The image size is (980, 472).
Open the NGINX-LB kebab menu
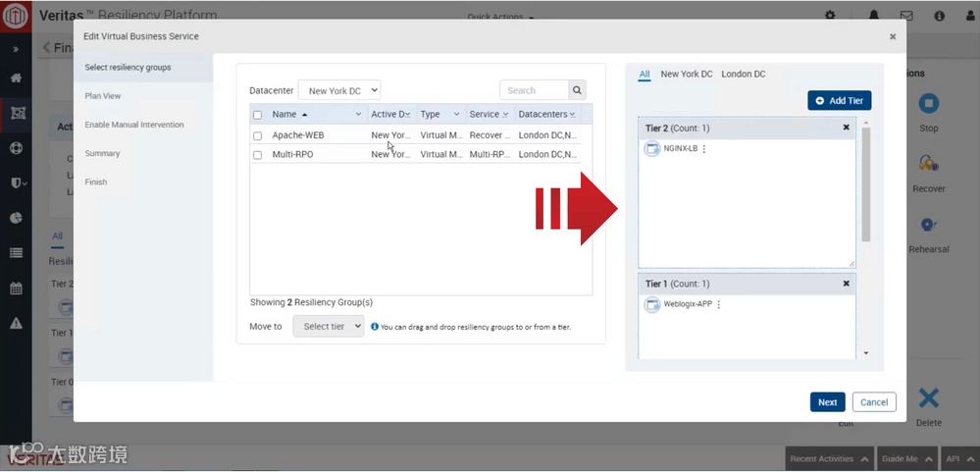(x=703, y=149)
